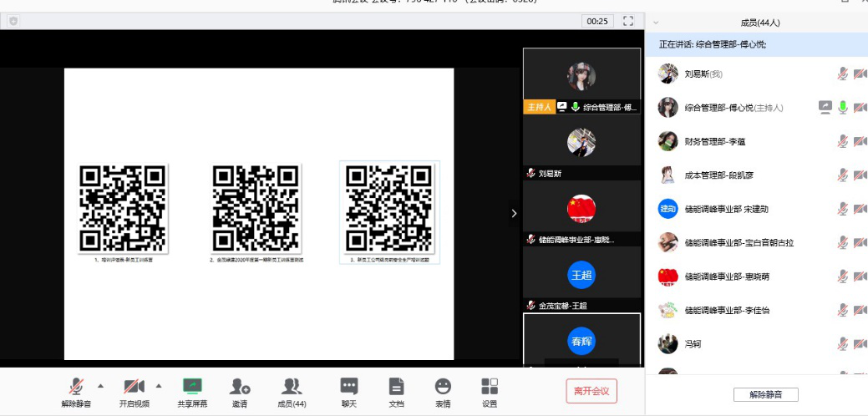Screen dimensions: 868x416
Task: Toggle muted mic for 财务管理部-李蕴
Action: tap(843, 141)
